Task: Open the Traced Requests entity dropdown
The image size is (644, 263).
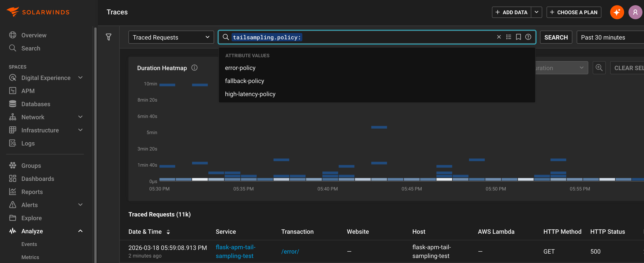Action: [171, 37]
